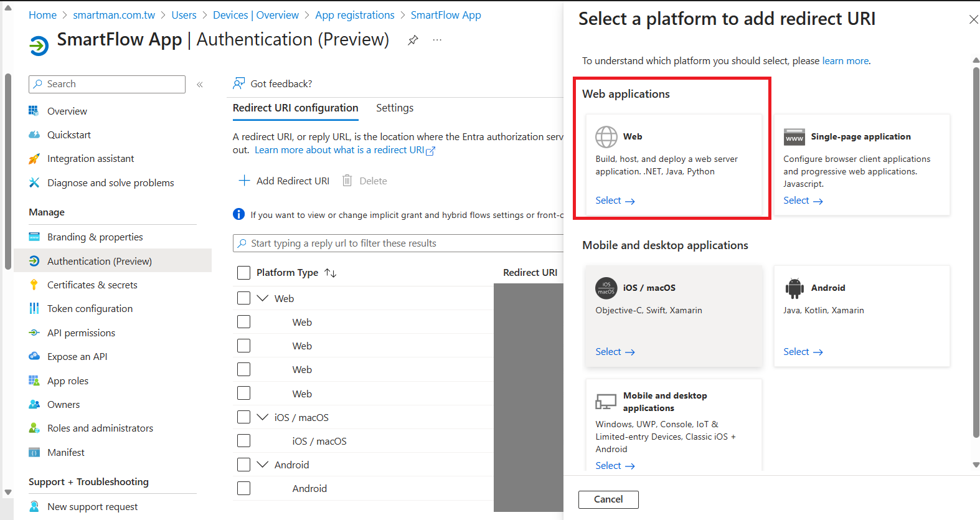Select the Web platform card link
The height and width of the screenshot is (520, 980).
click(615, 201)
